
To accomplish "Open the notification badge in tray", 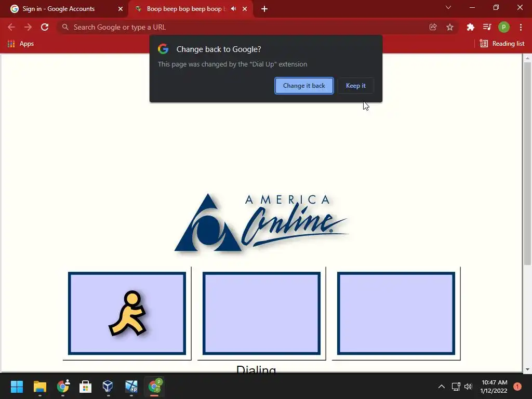I will click(x=517, y=387).
